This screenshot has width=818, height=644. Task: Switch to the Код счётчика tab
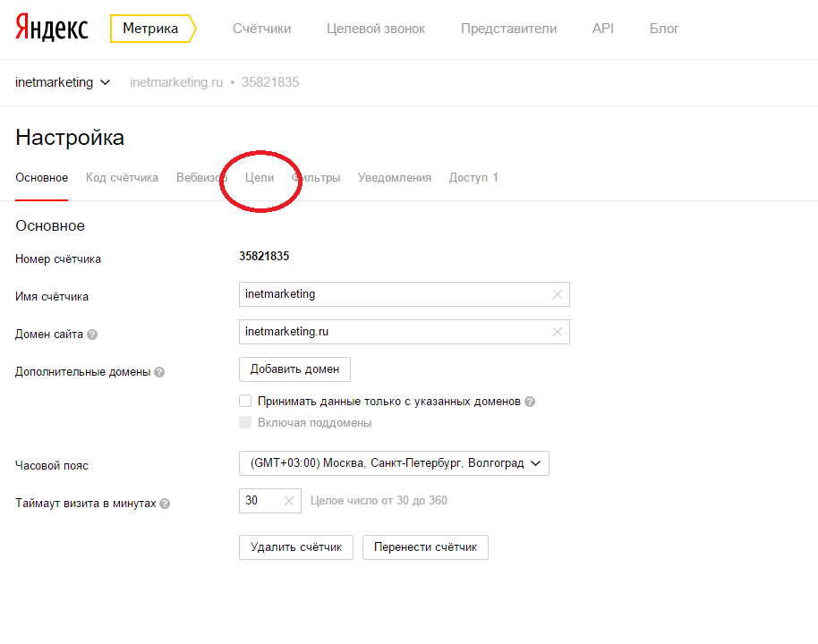point(122,178)
